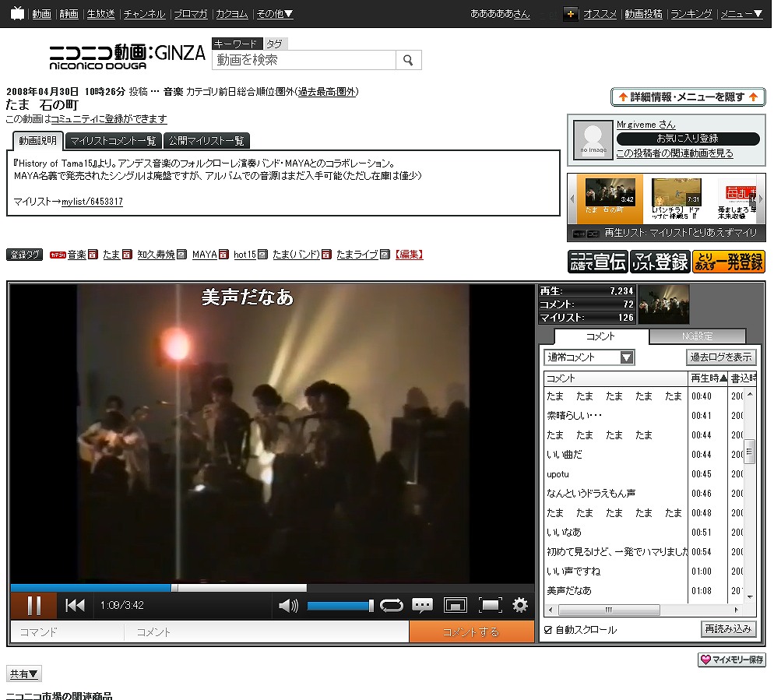This screenshot has width=774, height=700.
Task: Open tag dictionary icon next to MAYA
Action: (223, 255)
